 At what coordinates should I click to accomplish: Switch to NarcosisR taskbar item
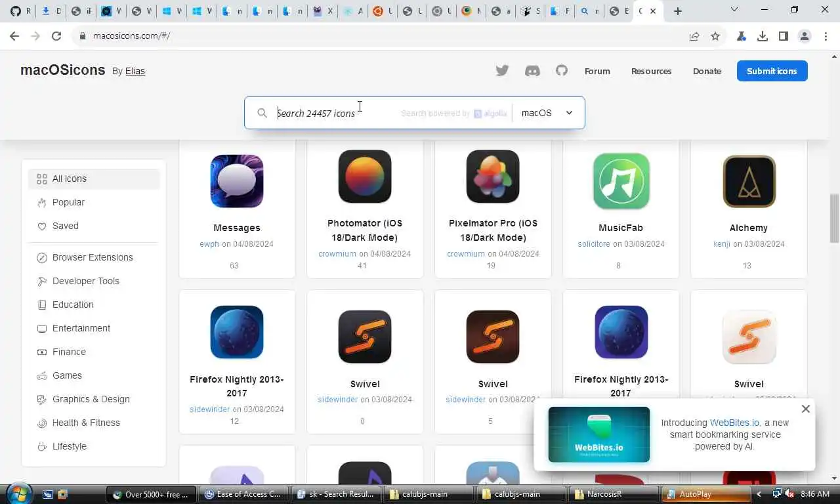[x=614, y=494]
